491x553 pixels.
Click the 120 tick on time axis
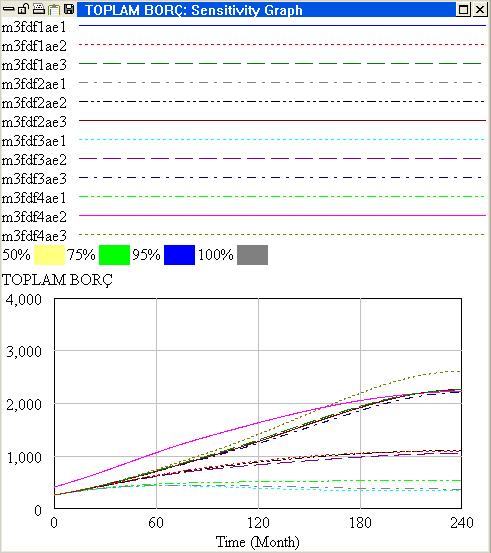pyautogui.click(x=258, y=523)
